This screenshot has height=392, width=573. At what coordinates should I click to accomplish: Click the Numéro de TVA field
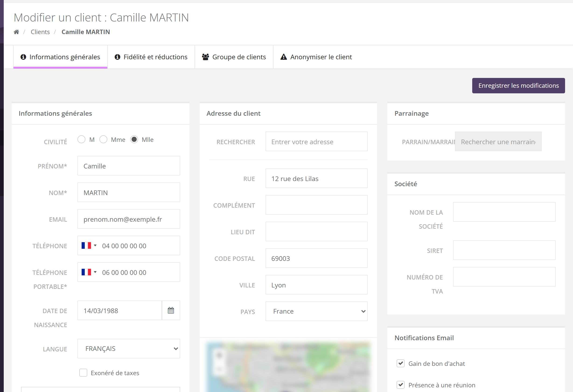coord(504,277)
